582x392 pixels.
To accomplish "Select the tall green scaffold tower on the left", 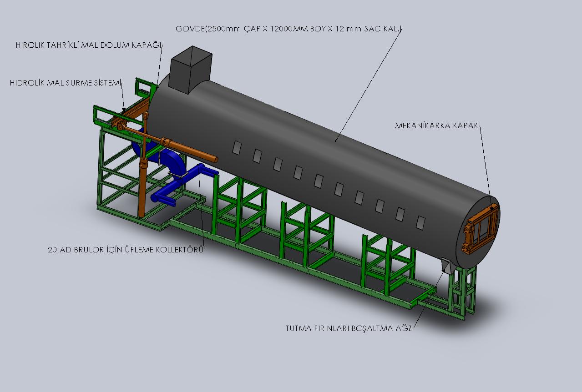I will [x=116, y=173].
